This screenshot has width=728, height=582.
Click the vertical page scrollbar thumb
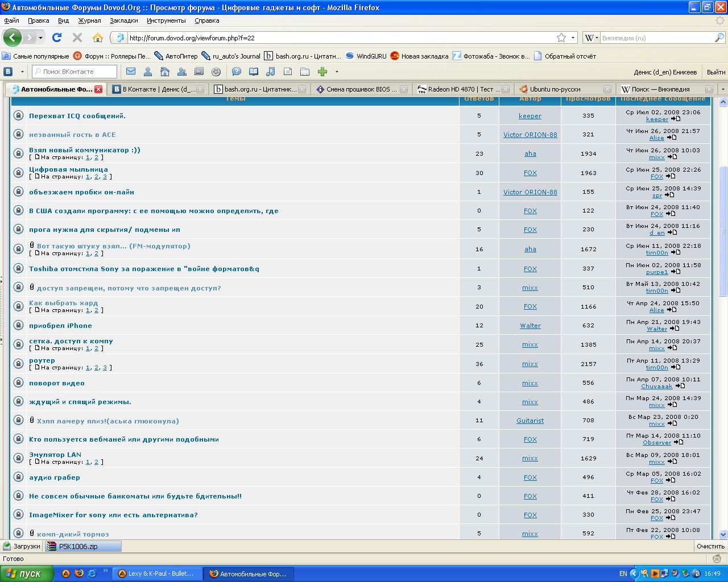(723, 230)
